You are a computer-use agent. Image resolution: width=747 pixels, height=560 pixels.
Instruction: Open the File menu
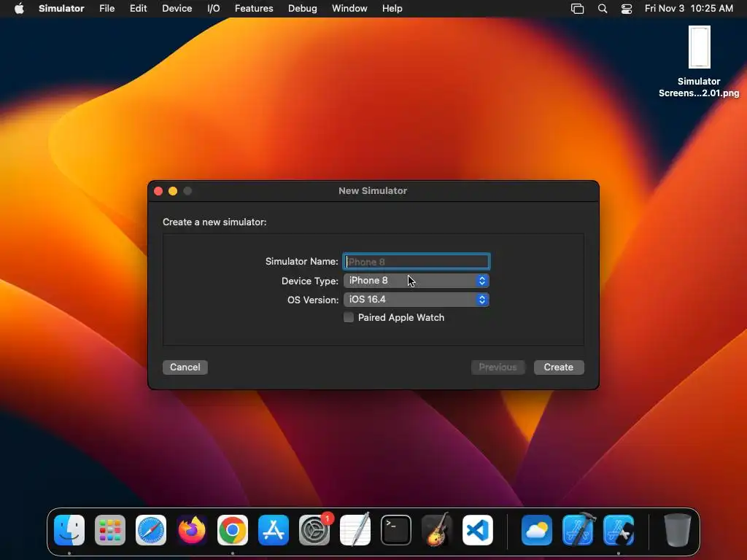(x=107, y=9)
